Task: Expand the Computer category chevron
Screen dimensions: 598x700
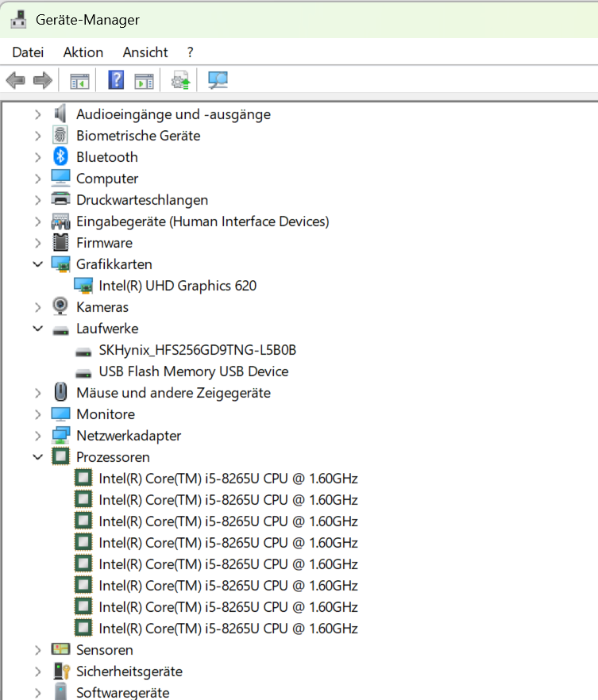Action: pos(38,179)
